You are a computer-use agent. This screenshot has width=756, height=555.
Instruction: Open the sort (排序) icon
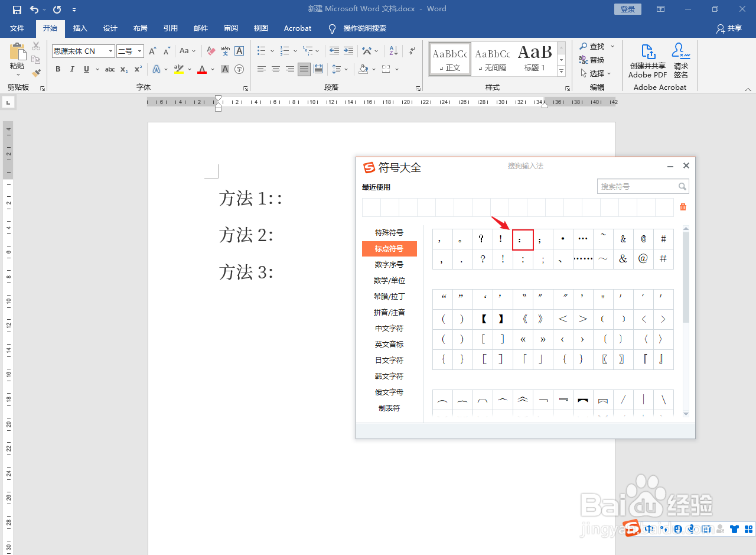click(x=393, y=50)
